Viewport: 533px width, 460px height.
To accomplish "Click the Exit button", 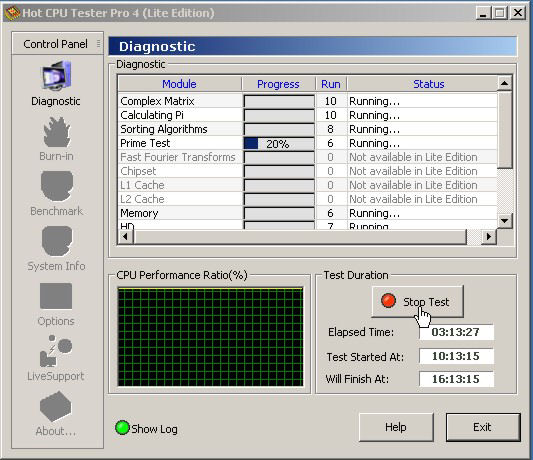I will (483, 427).
